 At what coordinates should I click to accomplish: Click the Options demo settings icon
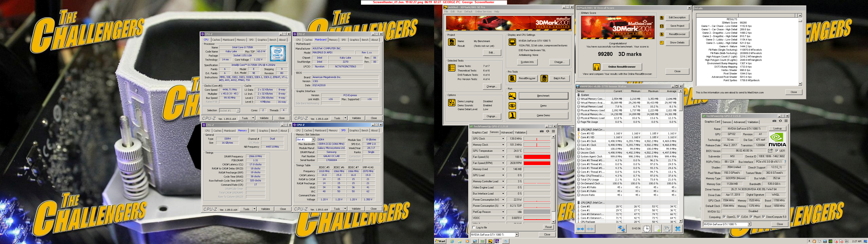tap(452, 103)
